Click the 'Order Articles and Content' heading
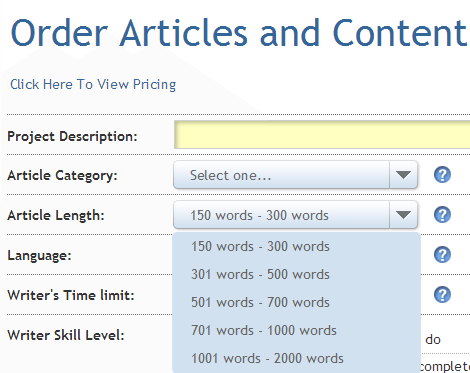This screenshot has width=470, height=373. point(239,33)
